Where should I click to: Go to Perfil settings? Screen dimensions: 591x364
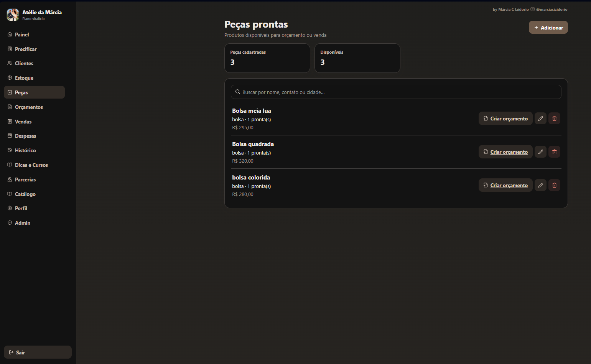pyautogui.click(x=34, y=208)
